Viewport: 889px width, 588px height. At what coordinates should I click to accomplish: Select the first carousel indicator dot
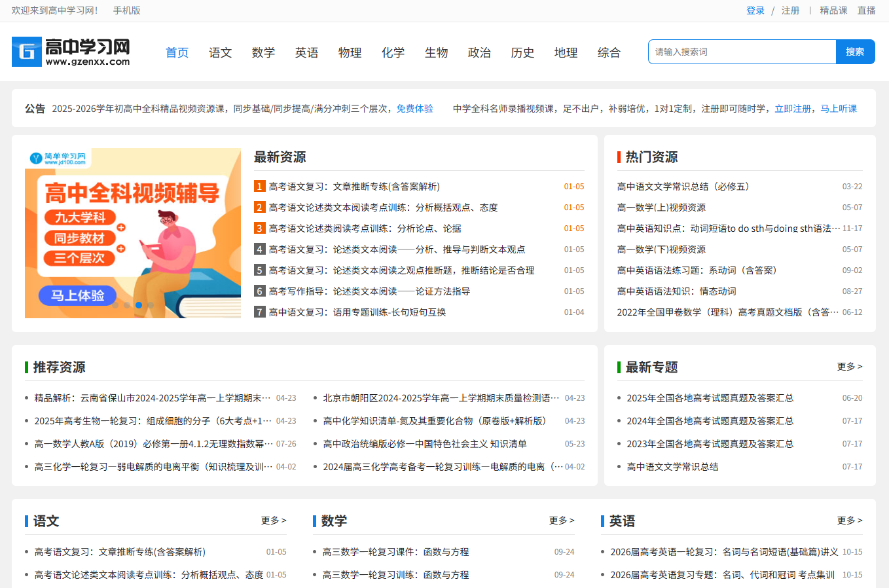click(x=115, y=305)
